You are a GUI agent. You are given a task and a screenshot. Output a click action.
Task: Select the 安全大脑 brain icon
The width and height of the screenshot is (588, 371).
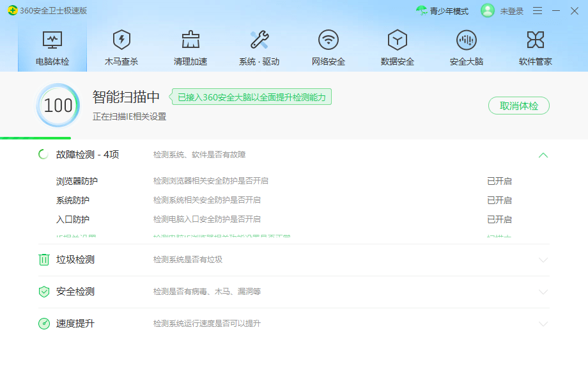[466, 40]
